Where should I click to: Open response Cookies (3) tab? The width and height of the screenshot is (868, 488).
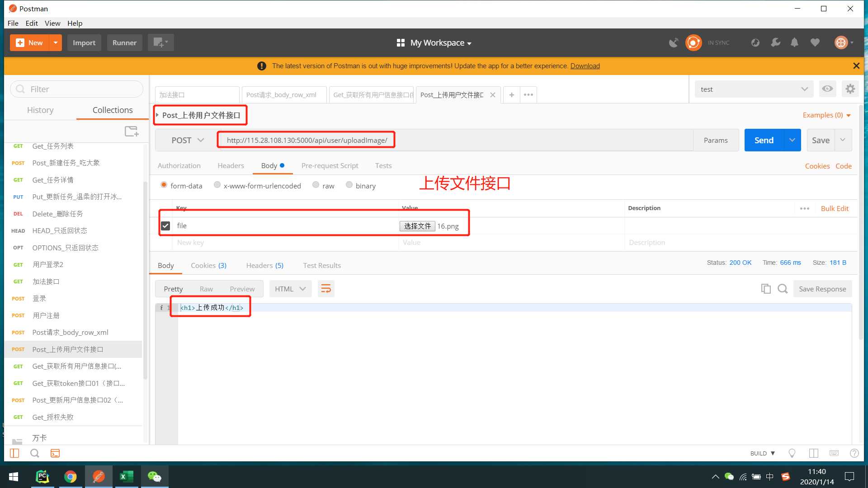[x=208, y=265]
